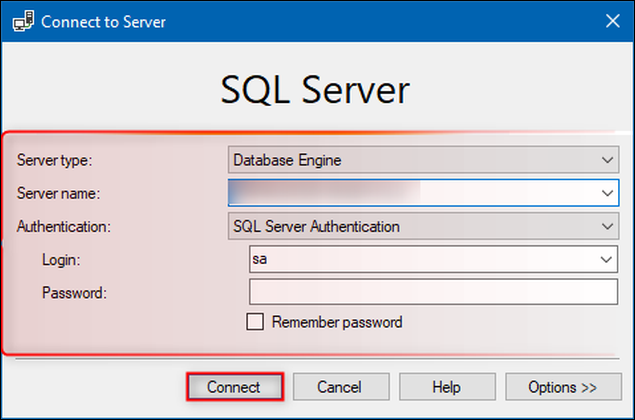Image resolution: width=635 pixels, height=420 pixels.
Task: Show more settings with Options >>
Action: (563, 387)
